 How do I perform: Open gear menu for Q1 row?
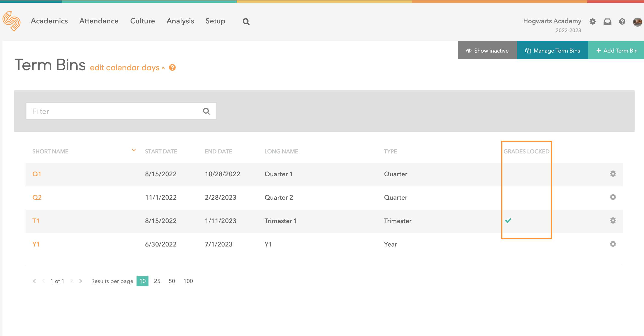[x=613, y=174]
